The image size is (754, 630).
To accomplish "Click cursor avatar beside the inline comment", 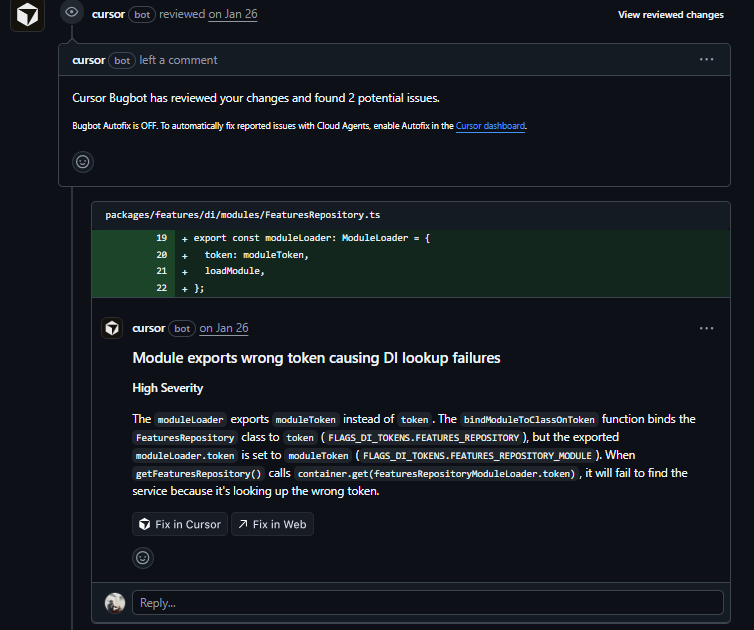I will [112, 328].
